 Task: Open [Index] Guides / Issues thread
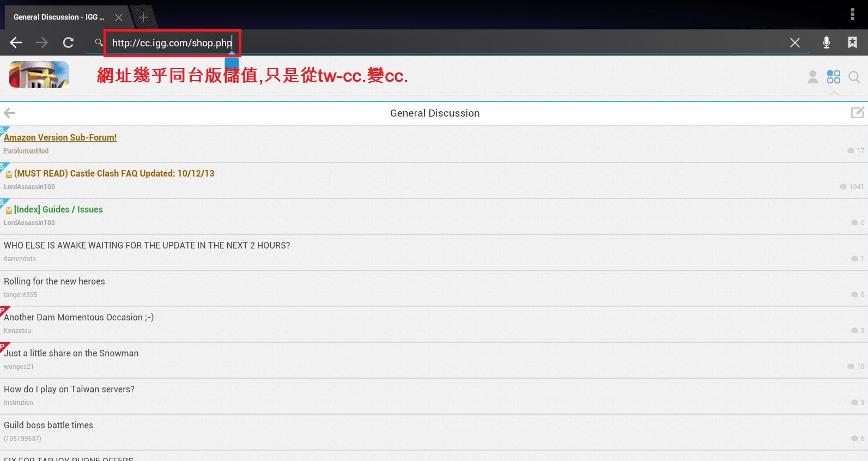pos(58,209)
